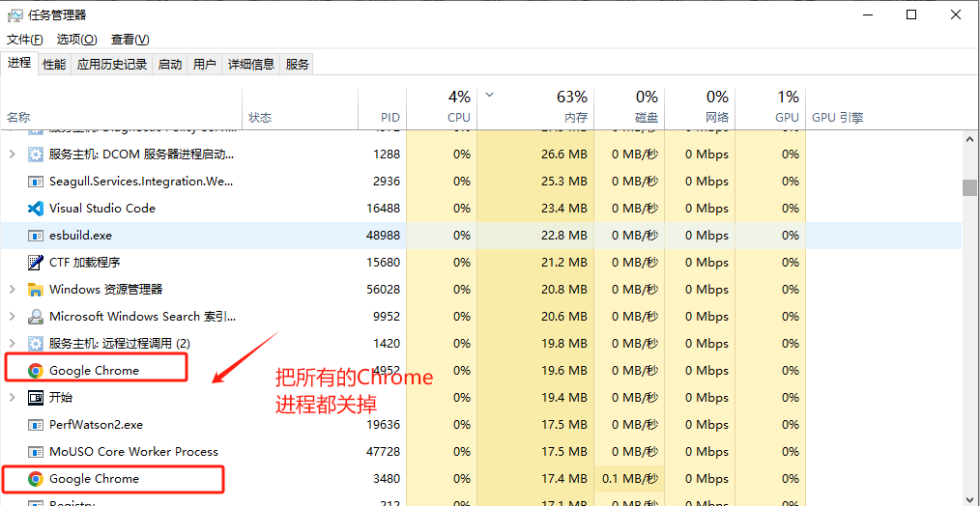Select the CTF 加载程序 row
The height and width of the screenshot is (506, 980).
pyautogui.click(x=480, y=263)
